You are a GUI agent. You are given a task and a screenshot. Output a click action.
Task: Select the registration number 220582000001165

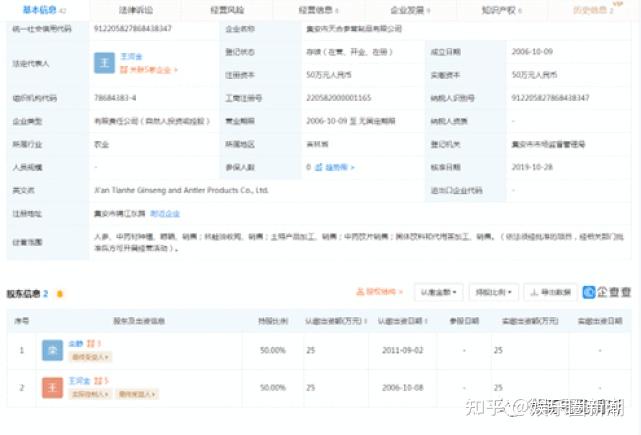(338, 98)
